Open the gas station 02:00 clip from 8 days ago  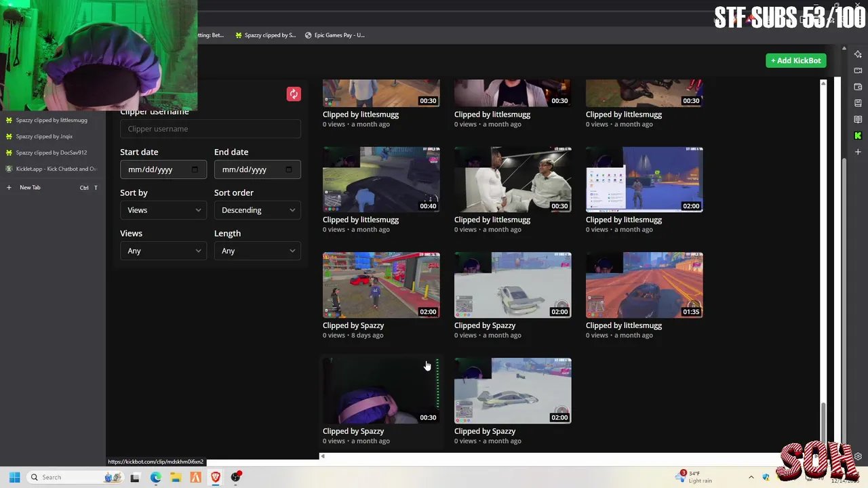point(381,285)
